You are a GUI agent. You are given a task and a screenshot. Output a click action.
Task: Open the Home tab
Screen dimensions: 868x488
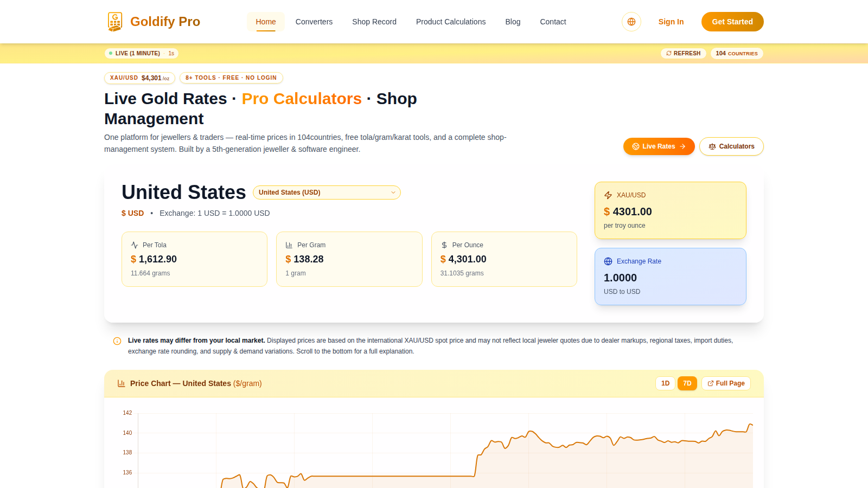266,22
